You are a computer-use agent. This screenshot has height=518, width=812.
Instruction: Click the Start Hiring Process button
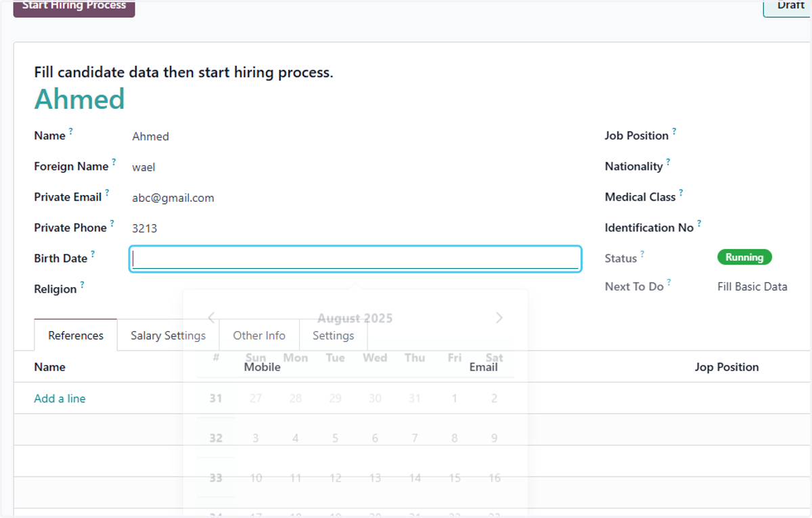coord(74,7)
